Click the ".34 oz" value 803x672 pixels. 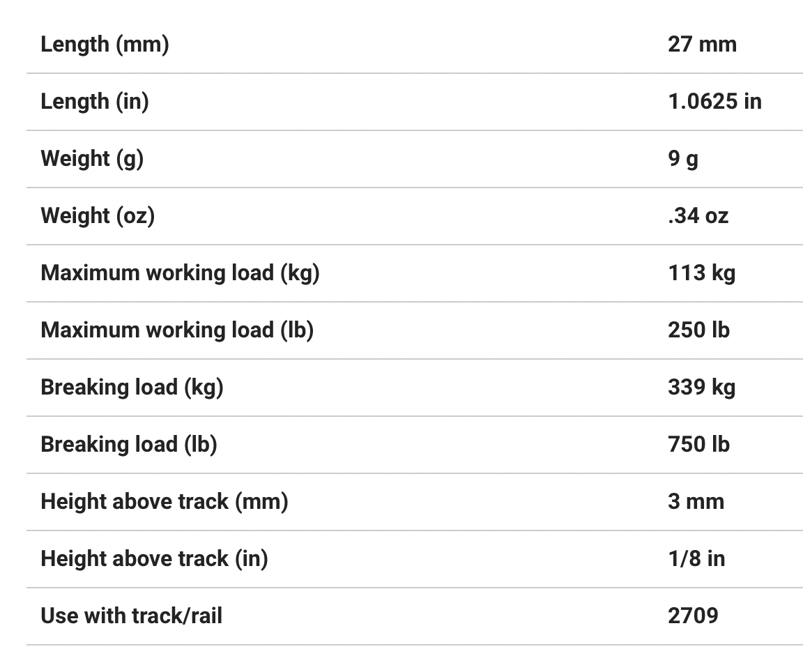click(698, 216)
